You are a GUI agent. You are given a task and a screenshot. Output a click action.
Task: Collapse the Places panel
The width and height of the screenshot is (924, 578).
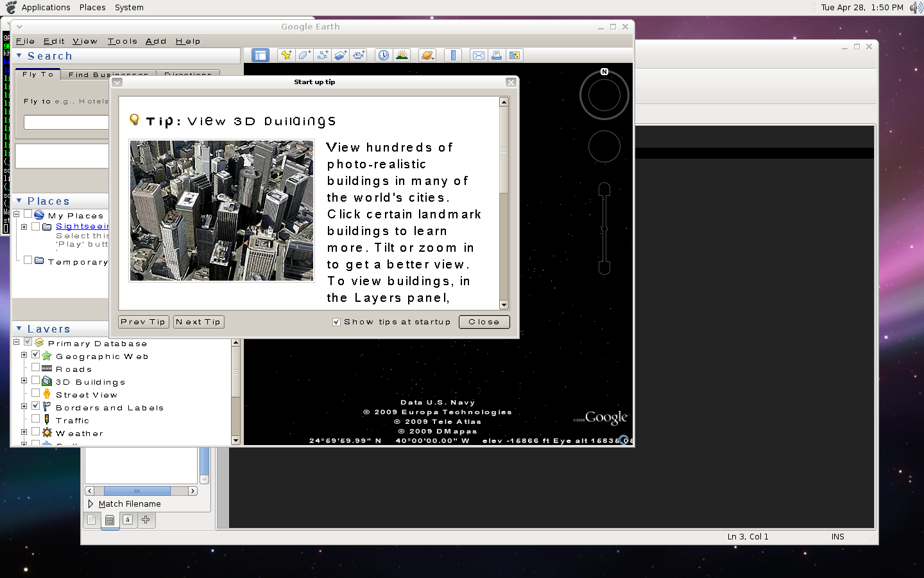(19, 201)
